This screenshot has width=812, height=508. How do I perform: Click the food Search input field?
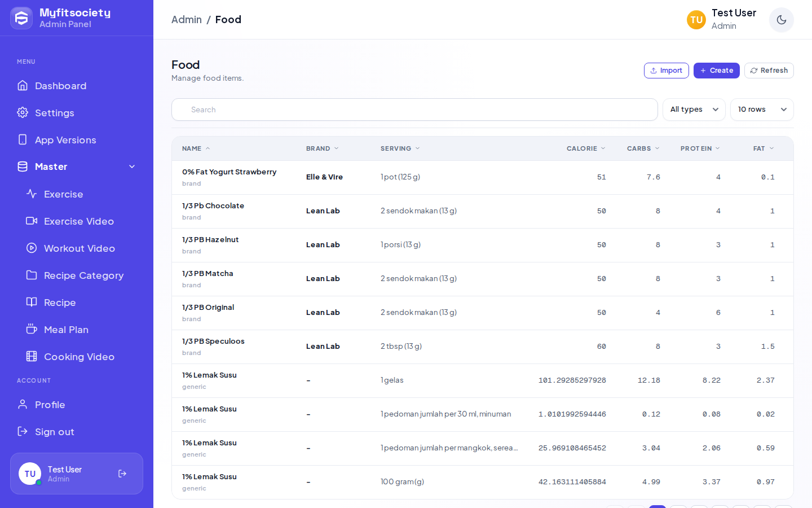point(414,110)
